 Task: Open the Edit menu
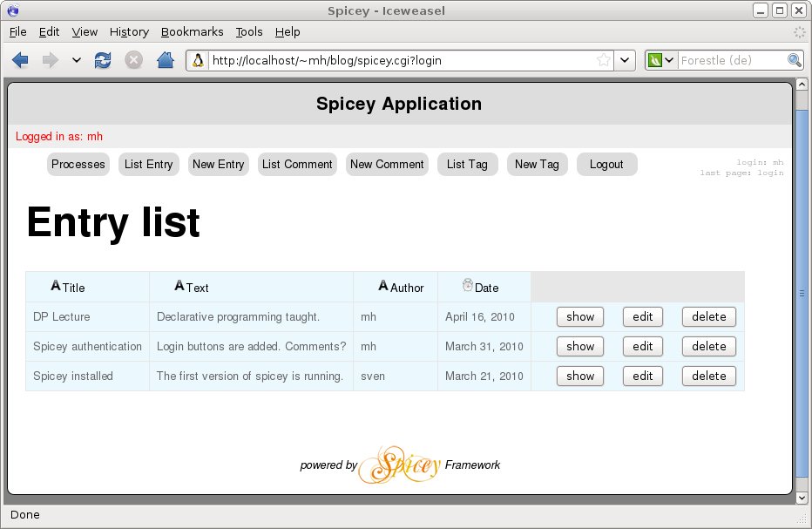point(49,32)
